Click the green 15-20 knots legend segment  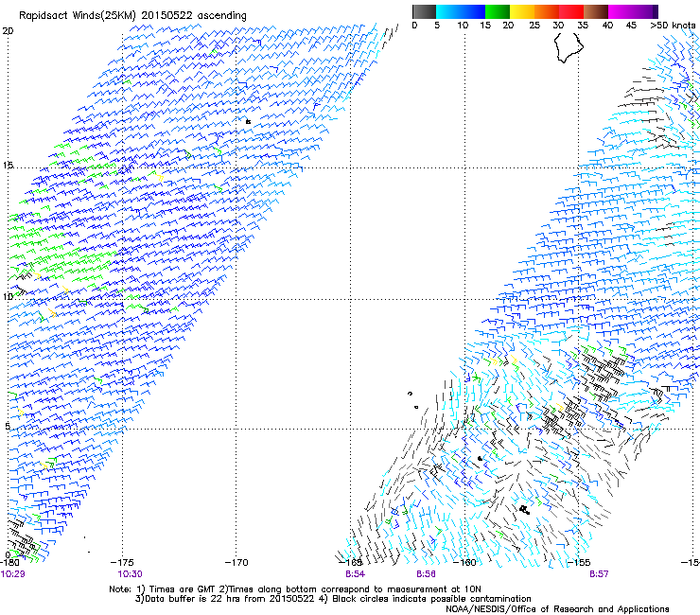pyautogui.click(x=498, y=11)
